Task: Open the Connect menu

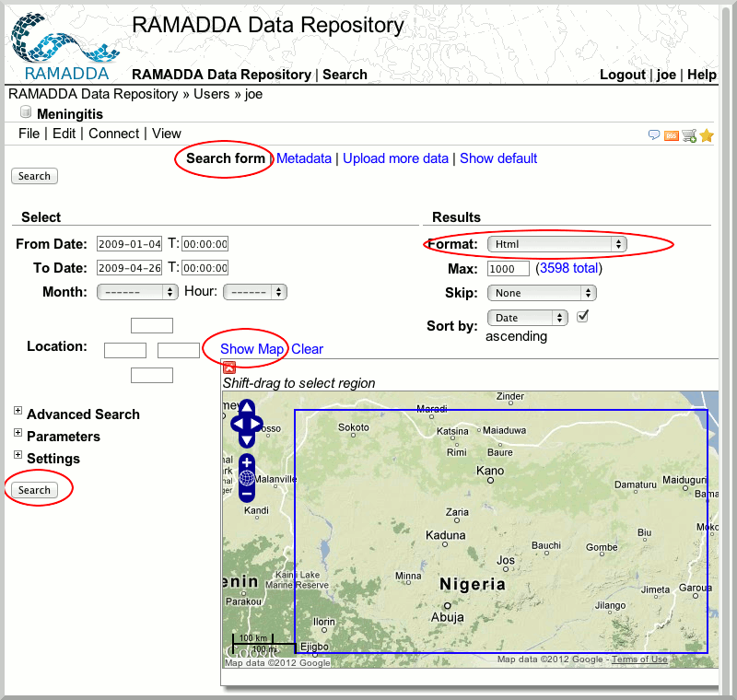Action: point(113,134)
